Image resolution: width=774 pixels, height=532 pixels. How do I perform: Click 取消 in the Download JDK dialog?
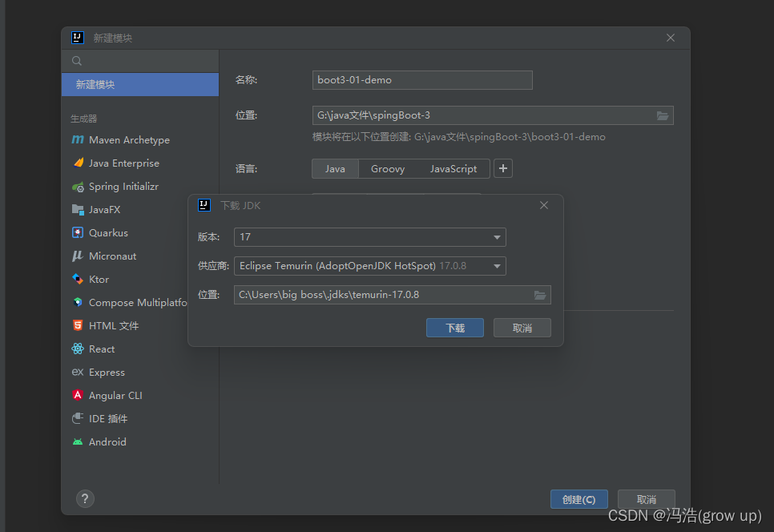522,328
